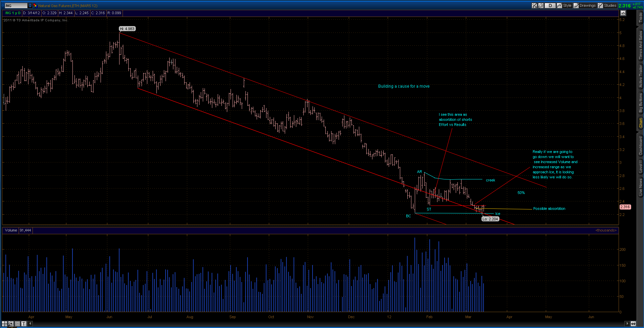Click the Hi: 4.983 price bubble
Viewport: 644px width, 328px height.
click(x=127, y=29)
